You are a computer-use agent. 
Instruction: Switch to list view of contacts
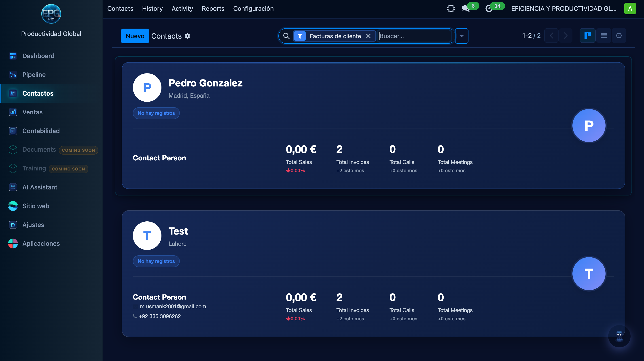604,36
